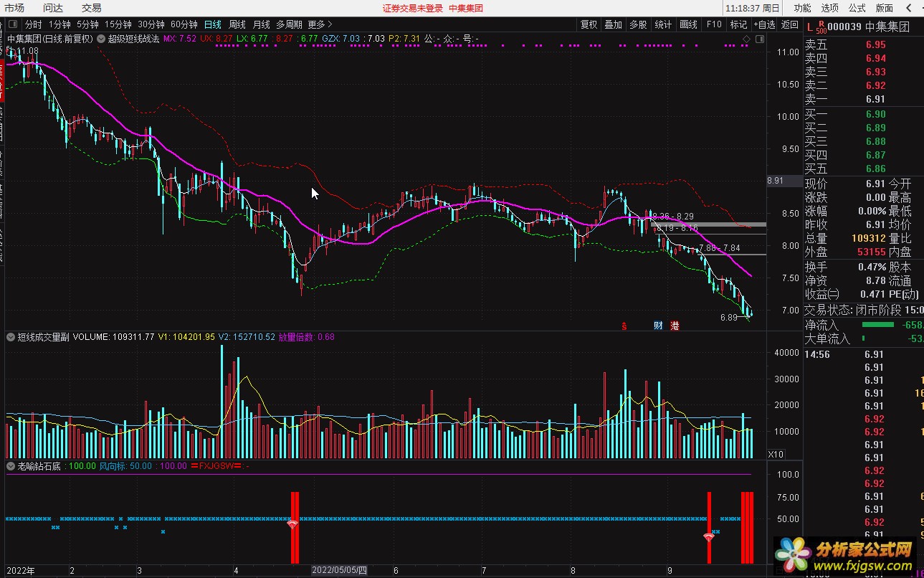Viewport: 924px width, 578px height.
Task: Expand the 短线成交量副 indicator dropdown
Action: click(11, 336)
